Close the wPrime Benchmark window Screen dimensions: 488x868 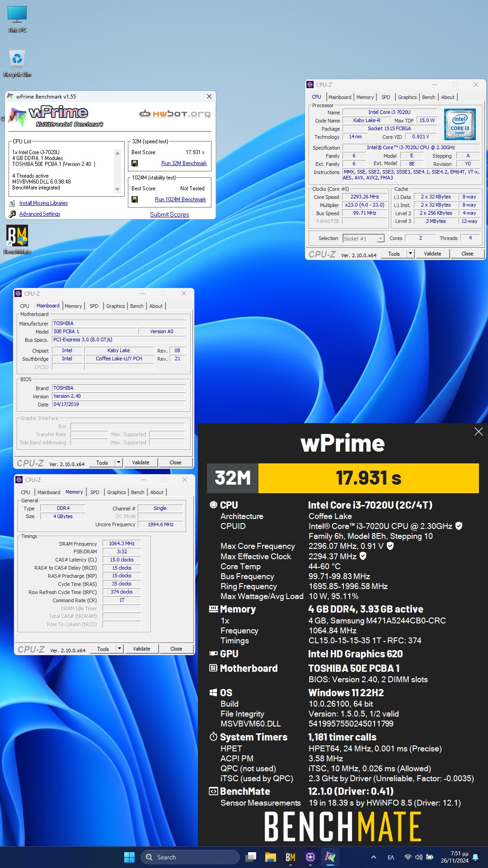(x=209, y=96)
